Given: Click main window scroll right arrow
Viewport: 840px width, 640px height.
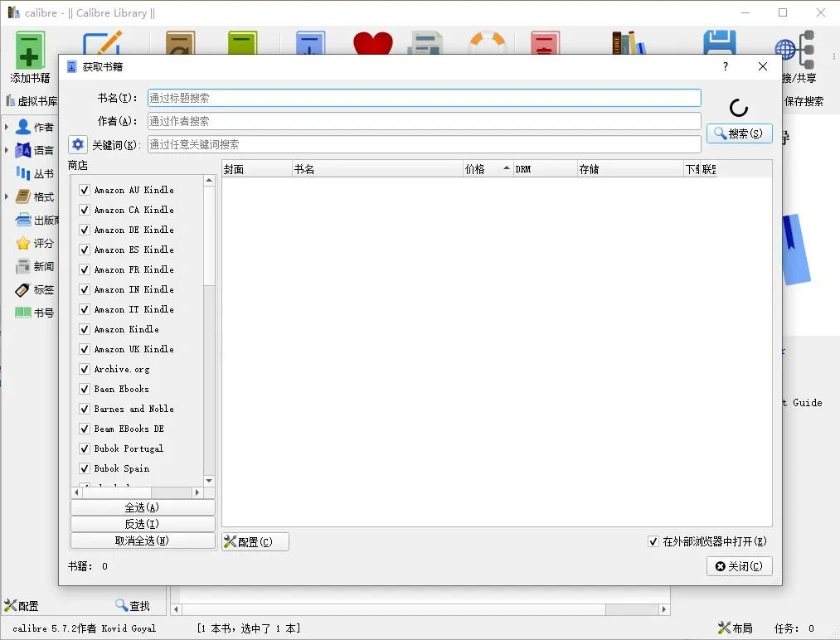Looking at the screenshot, I should 664,609.
